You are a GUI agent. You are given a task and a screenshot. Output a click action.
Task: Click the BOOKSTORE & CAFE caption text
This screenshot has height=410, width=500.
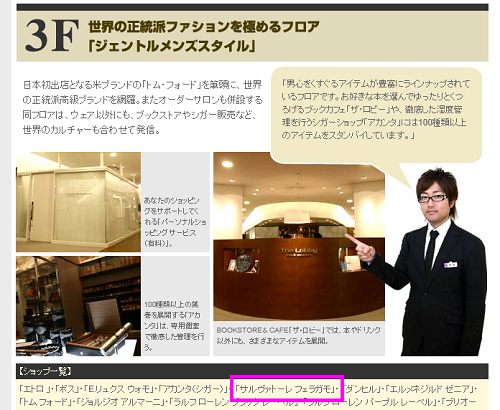click(299, 335)
